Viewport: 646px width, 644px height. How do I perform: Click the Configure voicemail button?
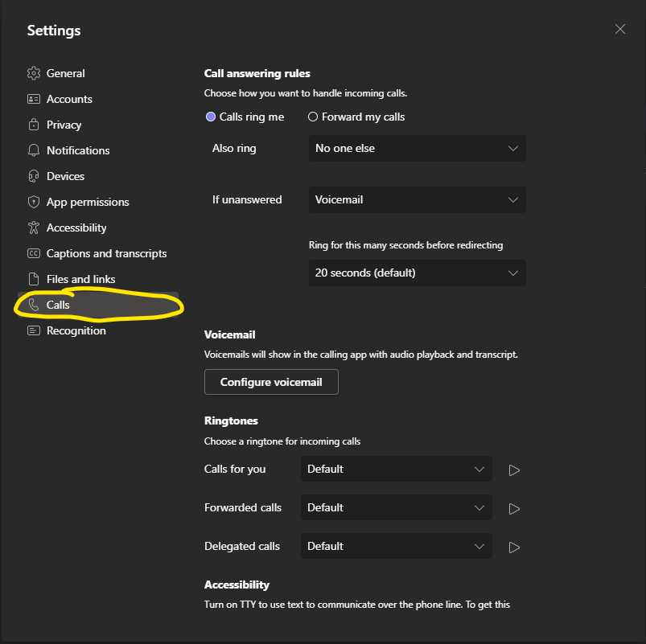click(271, 382)
